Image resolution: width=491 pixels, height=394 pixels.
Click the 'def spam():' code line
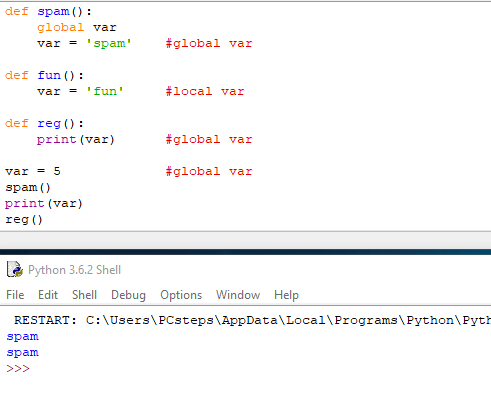(x=48, y=12)
